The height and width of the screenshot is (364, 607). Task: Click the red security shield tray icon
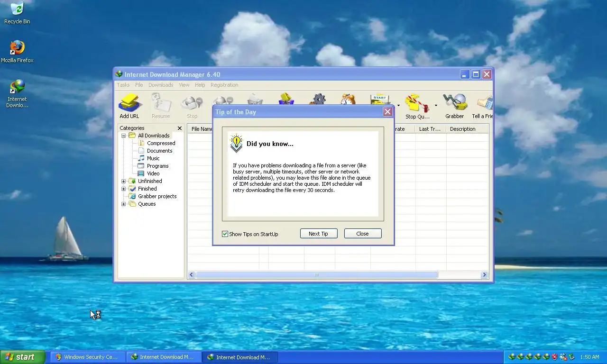pos(554,357)
